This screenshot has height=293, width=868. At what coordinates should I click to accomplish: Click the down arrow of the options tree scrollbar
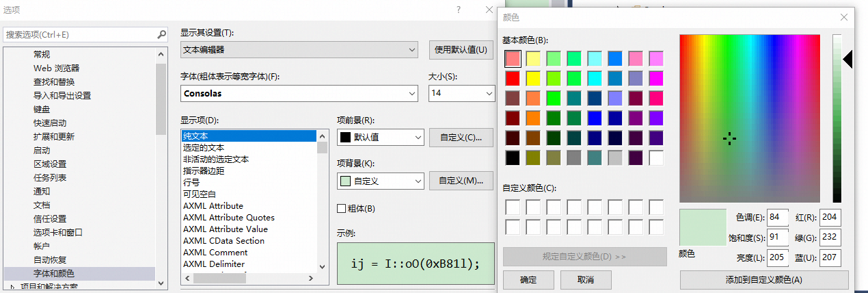tap(161, 282)
